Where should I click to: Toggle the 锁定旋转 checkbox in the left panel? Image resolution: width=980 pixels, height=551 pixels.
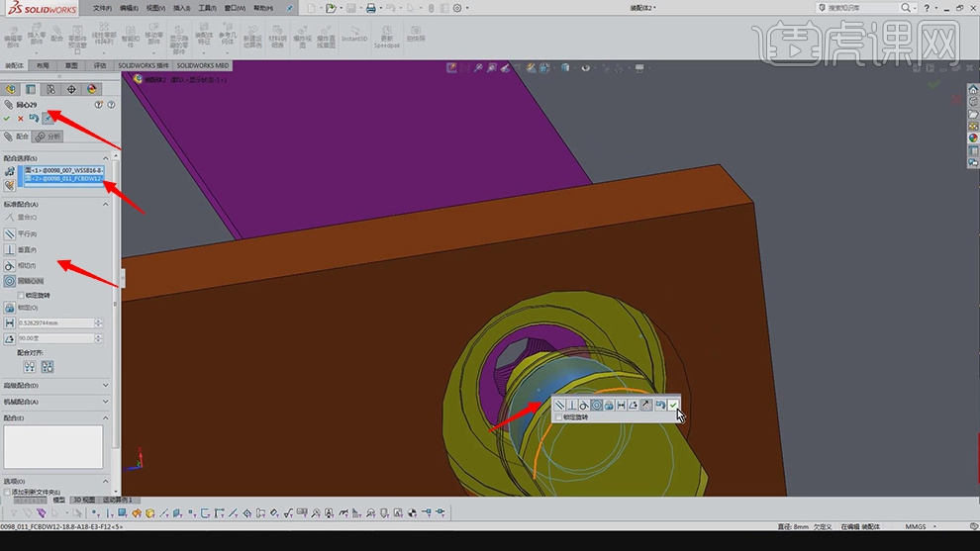tap(22, 295)
